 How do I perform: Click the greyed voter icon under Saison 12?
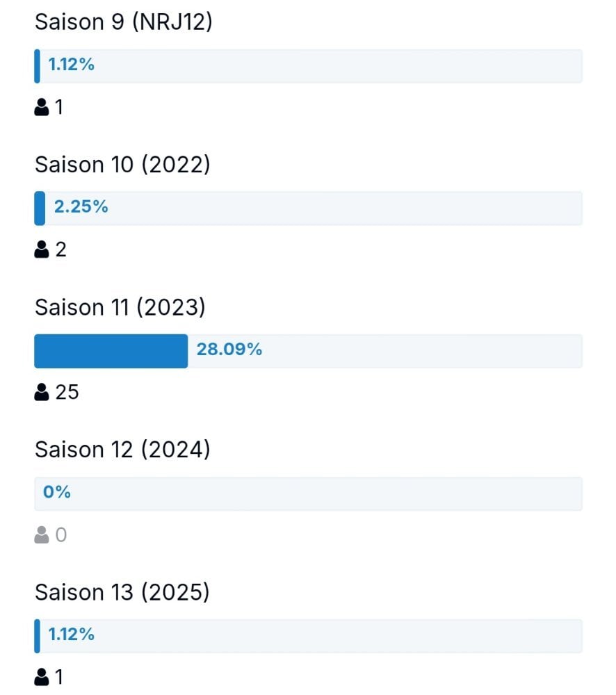[x=41, y=535]
